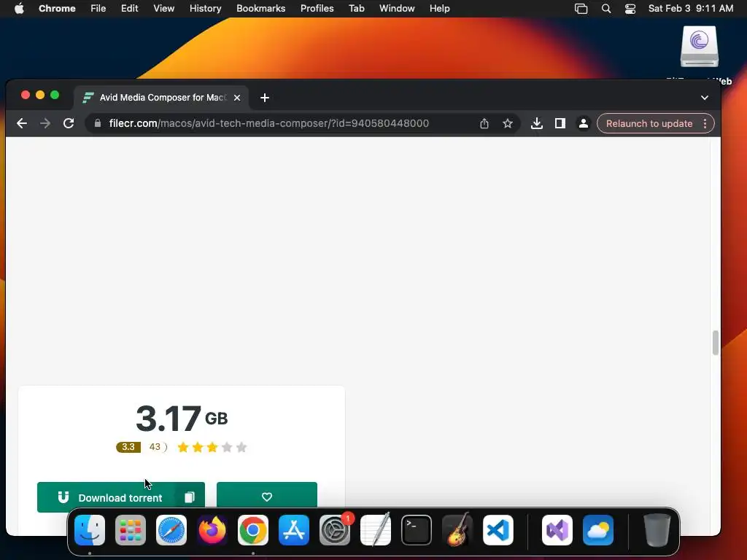Close the Avid Media Composer tab
Viewport: 747px width, 560px height.
(237, 98)
